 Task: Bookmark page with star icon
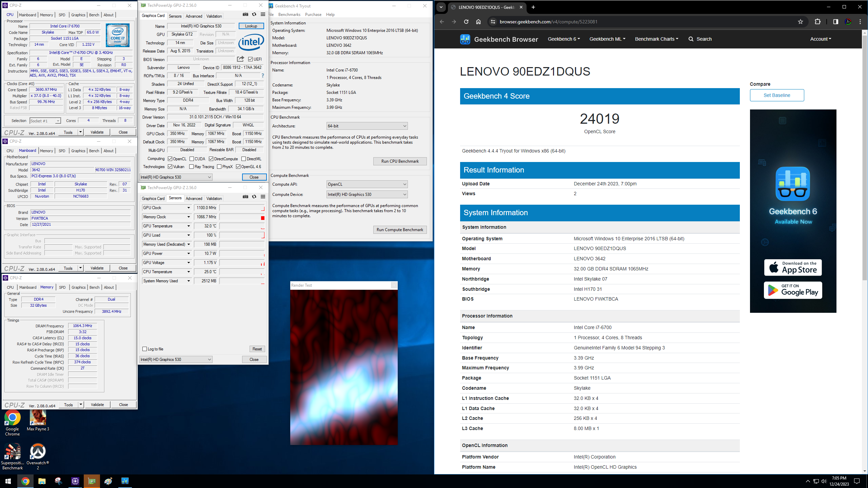801,22
